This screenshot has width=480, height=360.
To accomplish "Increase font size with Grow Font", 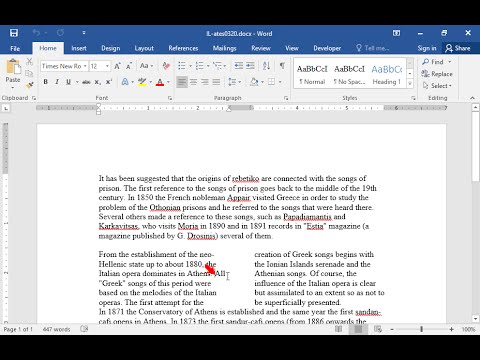I will point(117,66).
